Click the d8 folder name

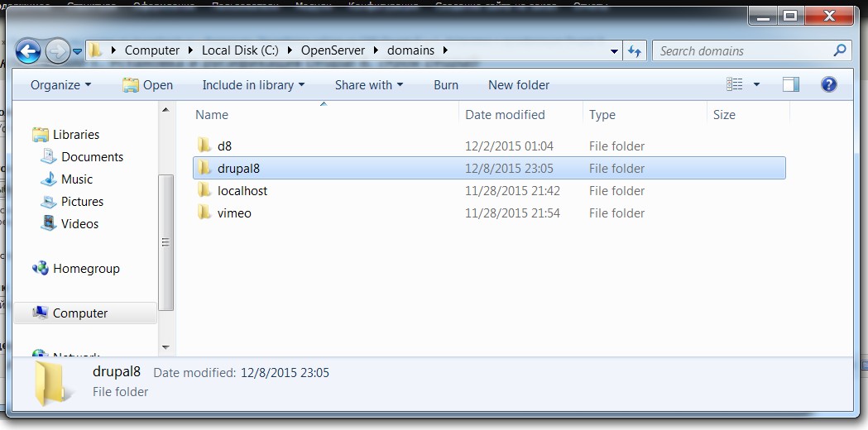tap(224, 146)
